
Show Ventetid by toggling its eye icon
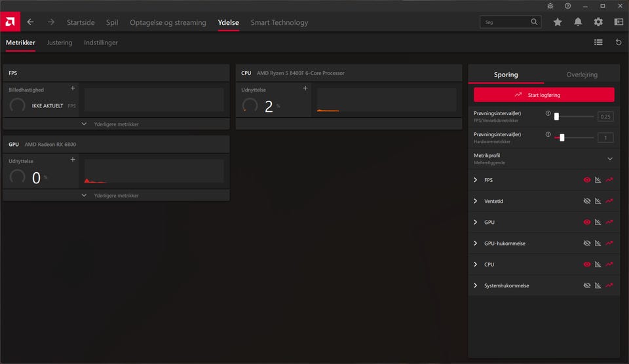coord(587,201)
